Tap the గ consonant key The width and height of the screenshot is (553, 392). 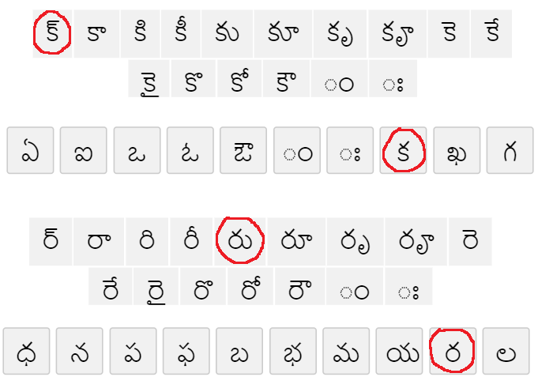coord(510,150)
